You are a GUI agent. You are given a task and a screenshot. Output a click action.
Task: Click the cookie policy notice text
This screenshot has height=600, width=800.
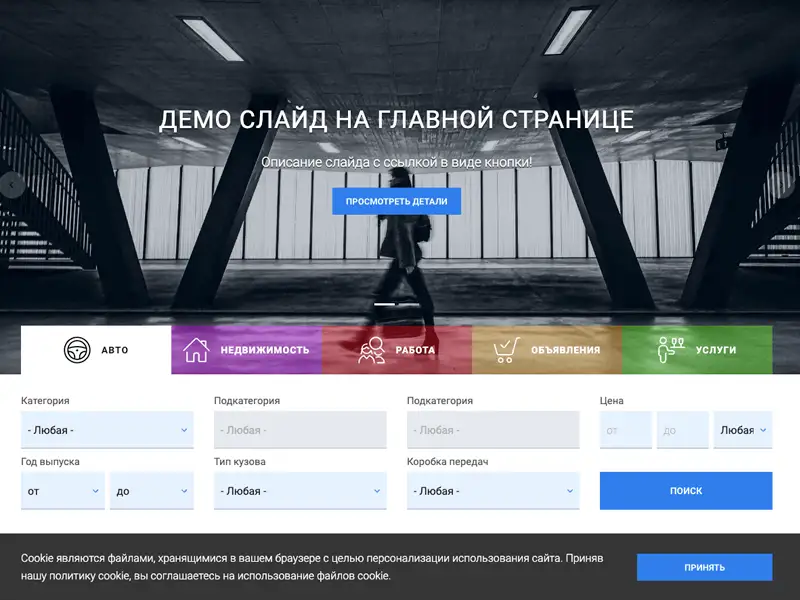tap(312, 567)
